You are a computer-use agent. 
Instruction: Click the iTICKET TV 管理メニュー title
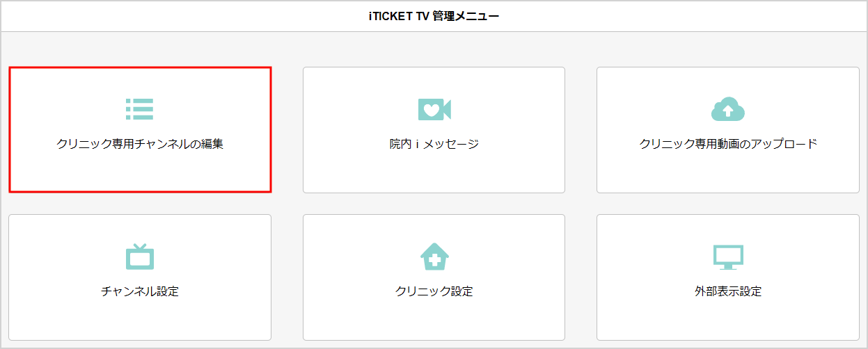point(434,17)
